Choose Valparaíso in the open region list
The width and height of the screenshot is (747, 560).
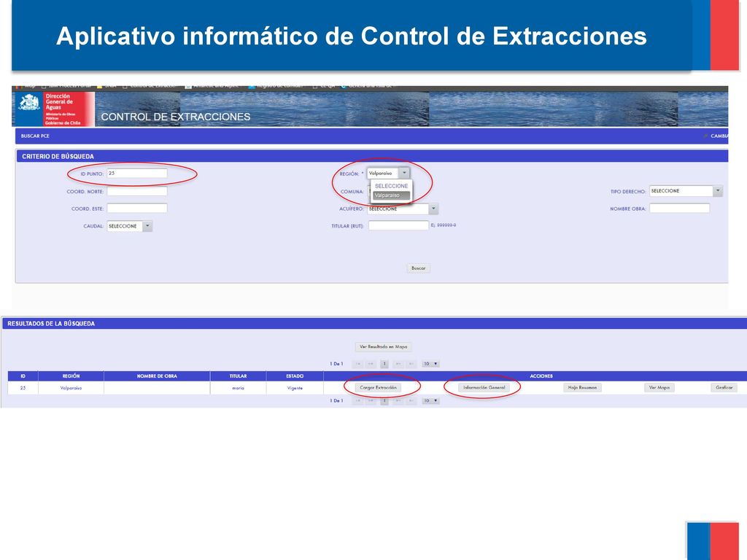[391, 195]
